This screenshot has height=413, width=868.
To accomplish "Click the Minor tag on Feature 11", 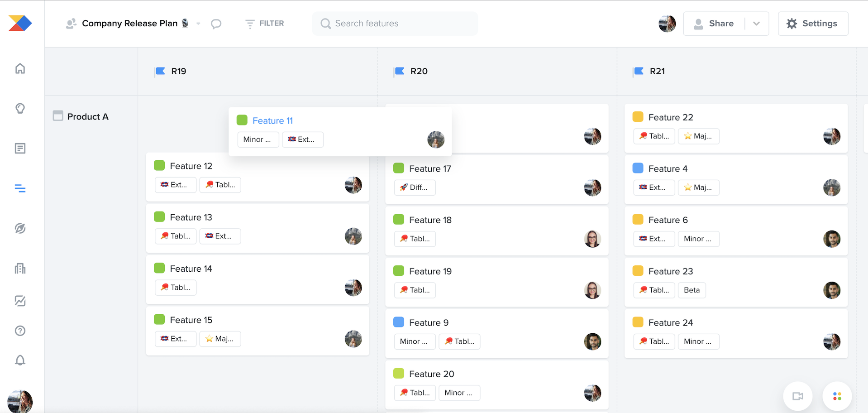I will 258,139.
